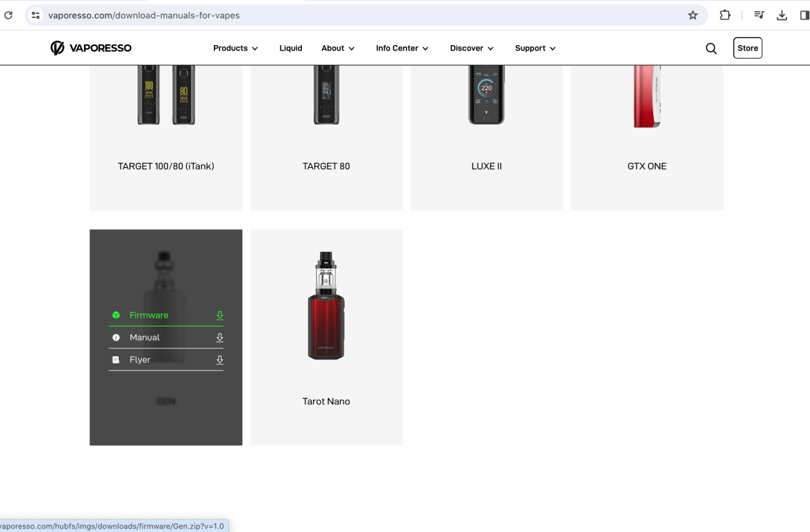The image size is (810, 532).
Task: Open the Liquid navigation item
Action: coord(291,48)
